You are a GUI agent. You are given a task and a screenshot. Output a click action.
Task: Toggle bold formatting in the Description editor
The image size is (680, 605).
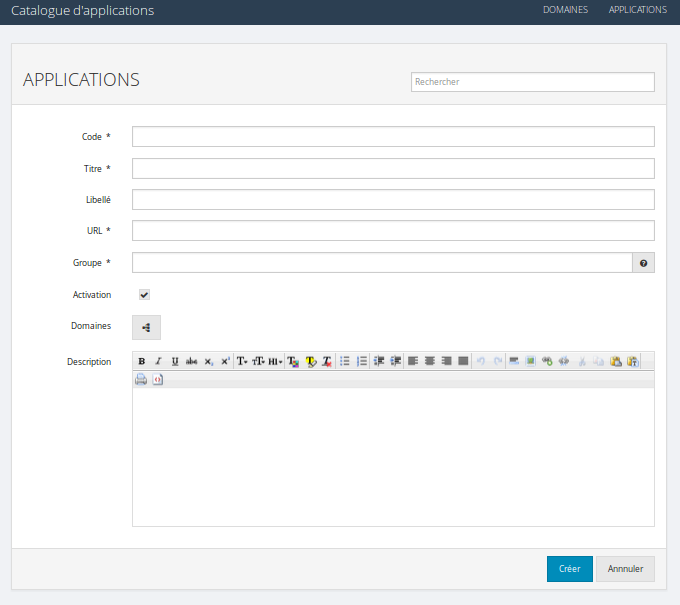(141, 361)
